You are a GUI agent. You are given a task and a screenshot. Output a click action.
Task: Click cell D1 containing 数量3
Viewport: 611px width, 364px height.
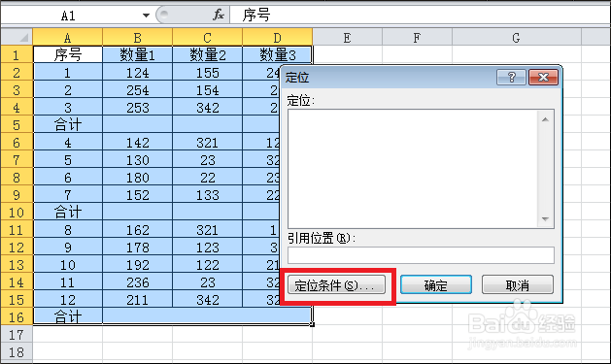coord(277,54)
